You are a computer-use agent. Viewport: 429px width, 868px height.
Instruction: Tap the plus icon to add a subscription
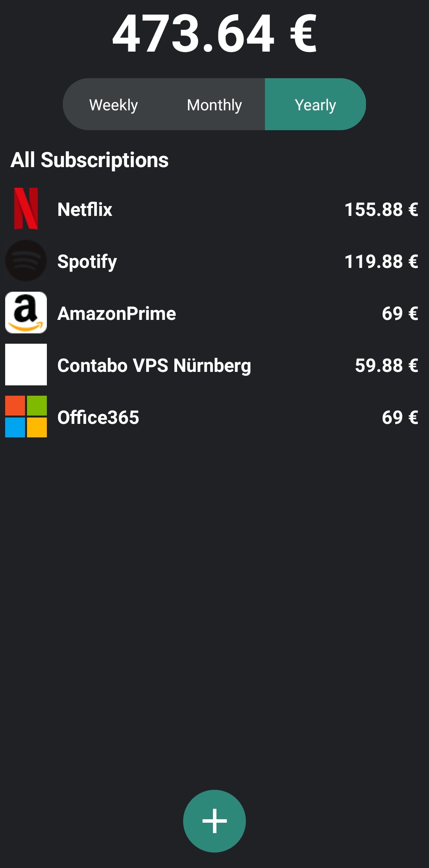point(214,822)
